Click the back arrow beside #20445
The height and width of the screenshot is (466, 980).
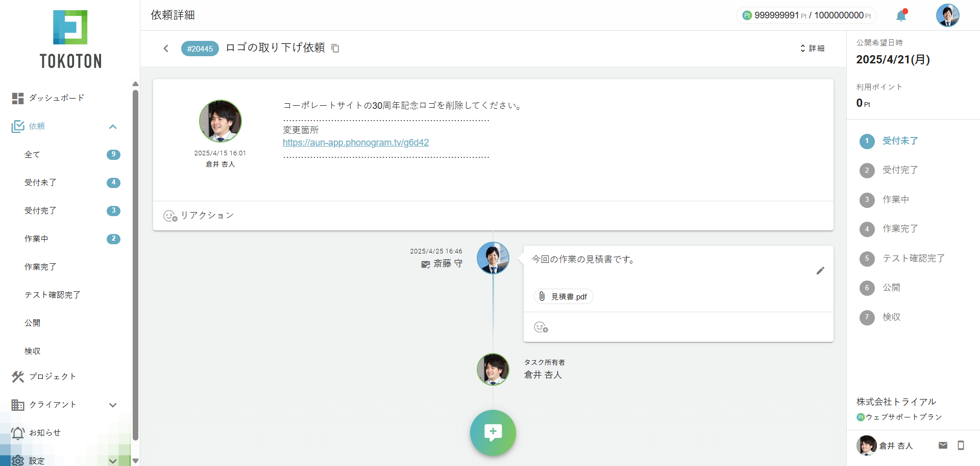click(166, 49)
